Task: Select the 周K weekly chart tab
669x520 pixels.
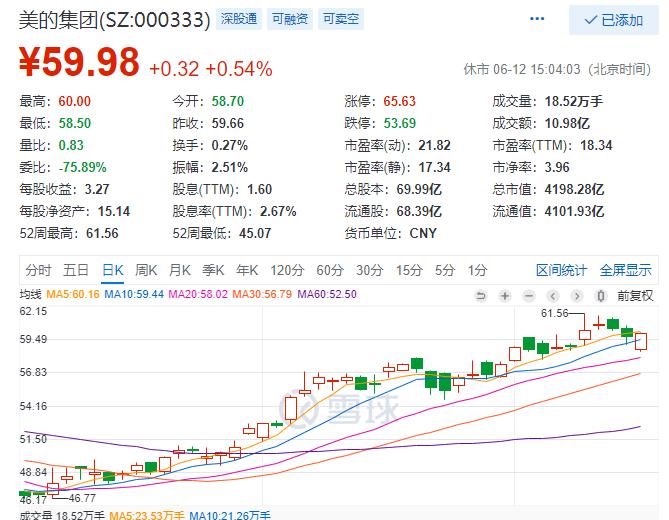Action: coord(146,270)
